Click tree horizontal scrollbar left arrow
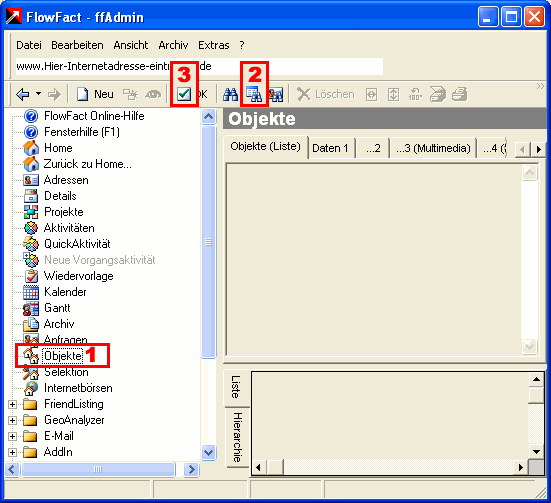 [12, 469]
